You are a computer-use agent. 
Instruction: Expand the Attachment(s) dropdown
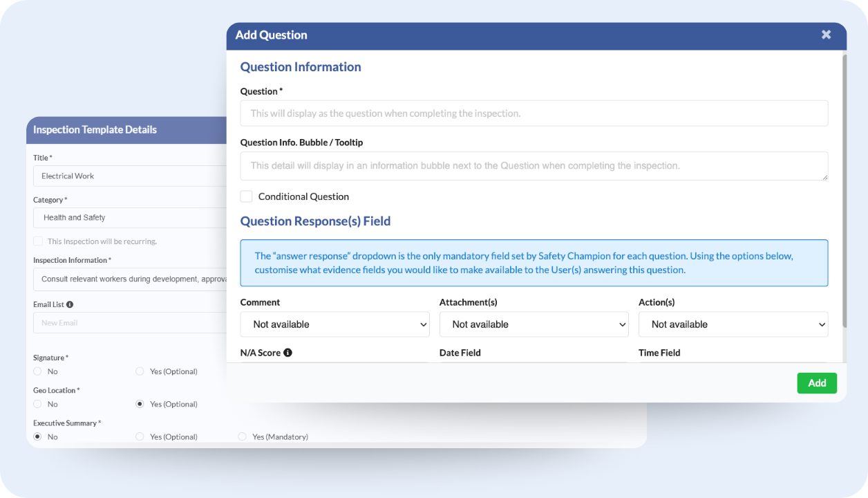[x=534, y=324]
